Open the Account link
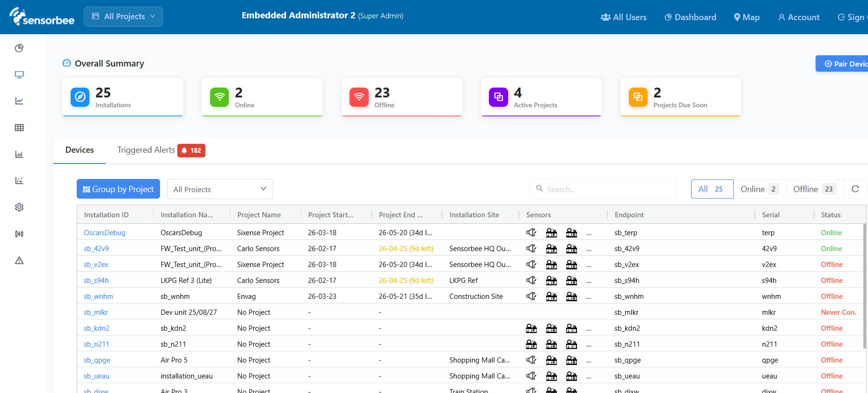The image size is (868, 393). (x=799, y=17)
